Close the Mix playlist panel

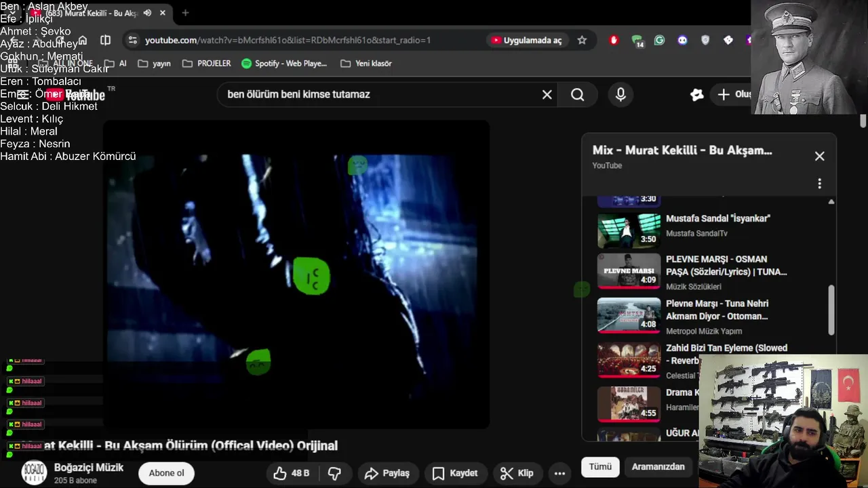[819, 156]
